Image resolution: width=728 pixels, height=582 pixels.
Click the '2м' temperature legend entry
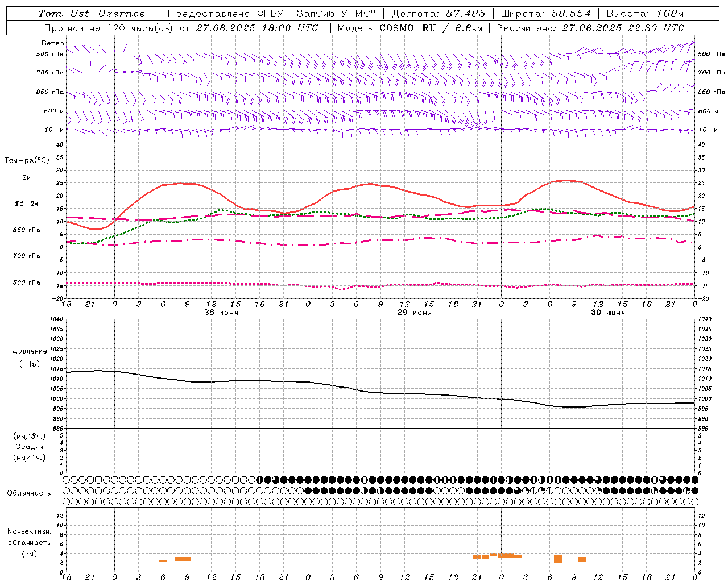[27, 178]
